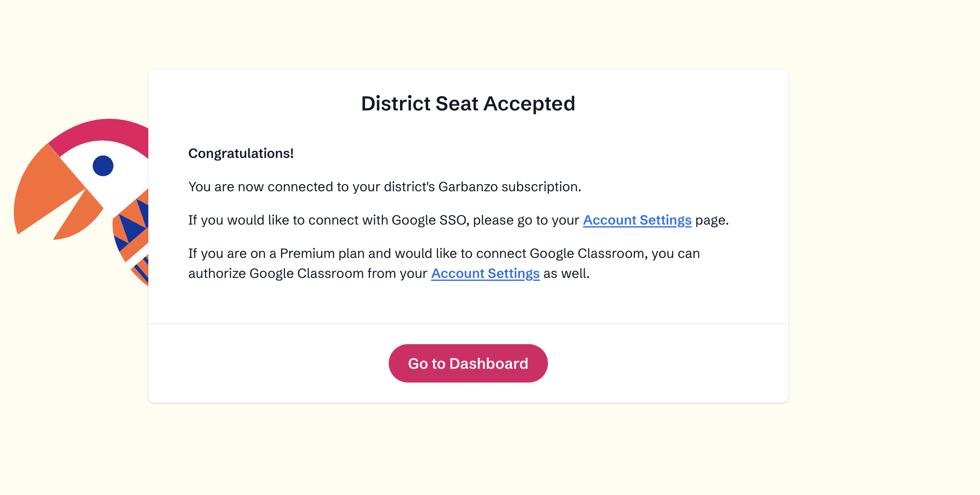Click the parrot's pink head crest
Viewport: 980px width, 495px height.
[104, 130]
